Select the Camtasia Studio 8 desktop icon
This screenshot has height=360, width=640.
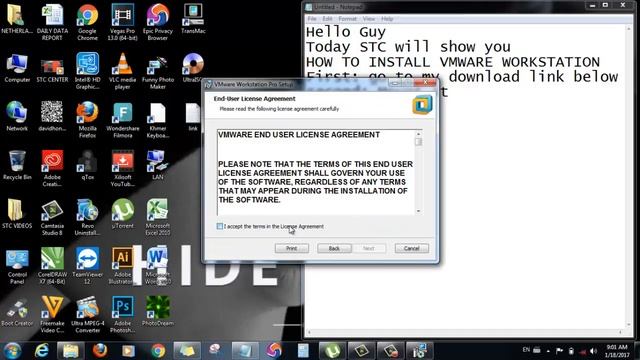(52, 217)
